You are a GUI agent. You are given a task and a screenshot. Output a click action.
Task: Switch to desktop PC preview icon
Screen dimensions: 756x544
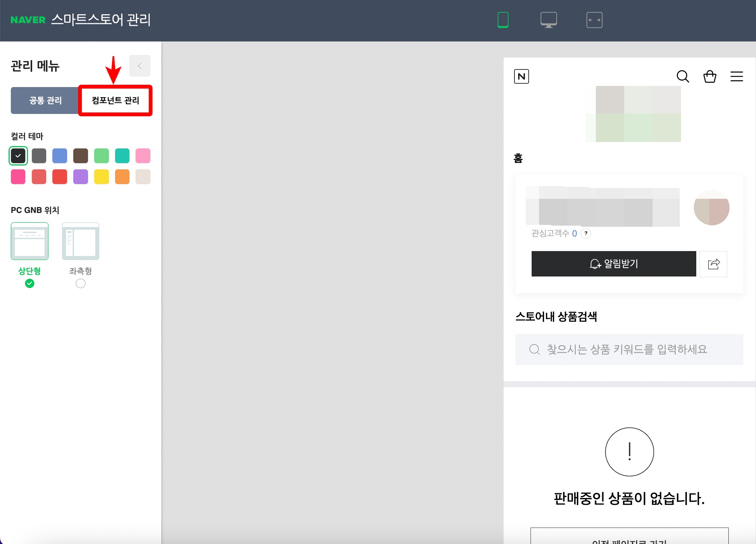(548, 20)
